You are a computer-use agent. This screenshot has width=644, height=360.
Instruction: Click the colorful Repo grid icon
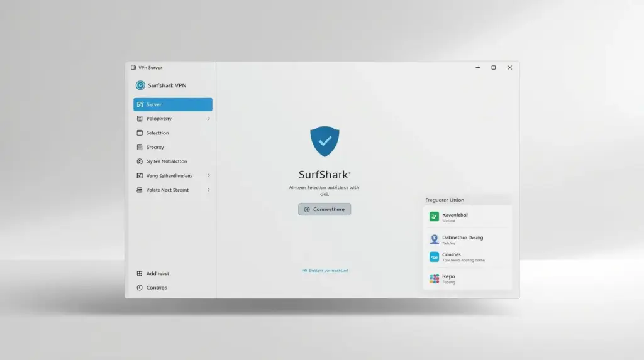pyautogui.click(x=434, y=279)
